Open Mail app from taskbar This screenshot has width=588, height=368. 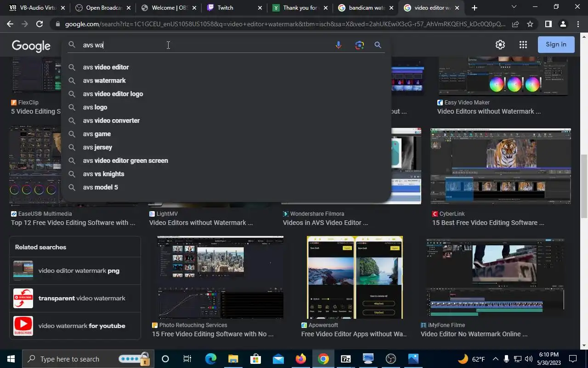click(278, 359)
